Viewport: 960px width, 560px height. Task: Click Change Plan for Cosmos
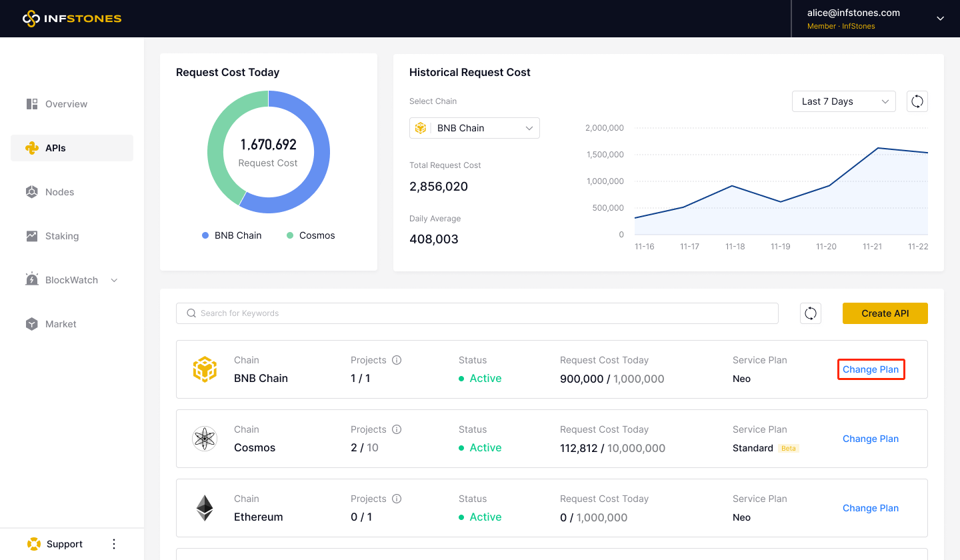[871, 439]
